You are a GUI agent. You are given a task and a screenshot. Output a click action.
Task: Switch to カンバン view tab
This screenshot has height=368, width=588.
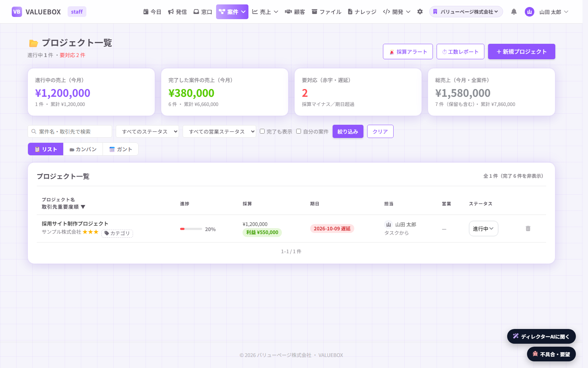(83, 149)
